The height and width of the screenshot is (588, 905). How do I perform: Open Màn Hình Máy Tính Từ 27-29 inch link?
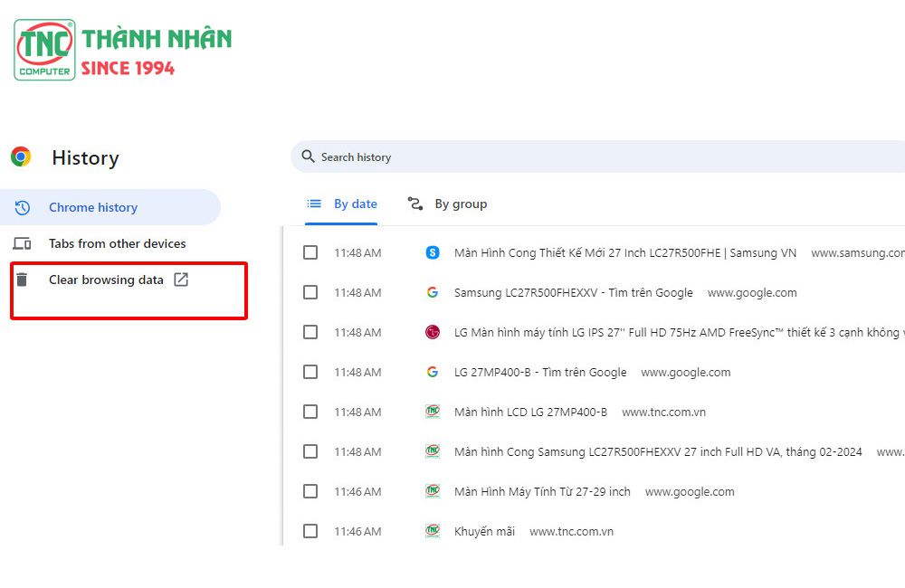click(x=542, y=491)
